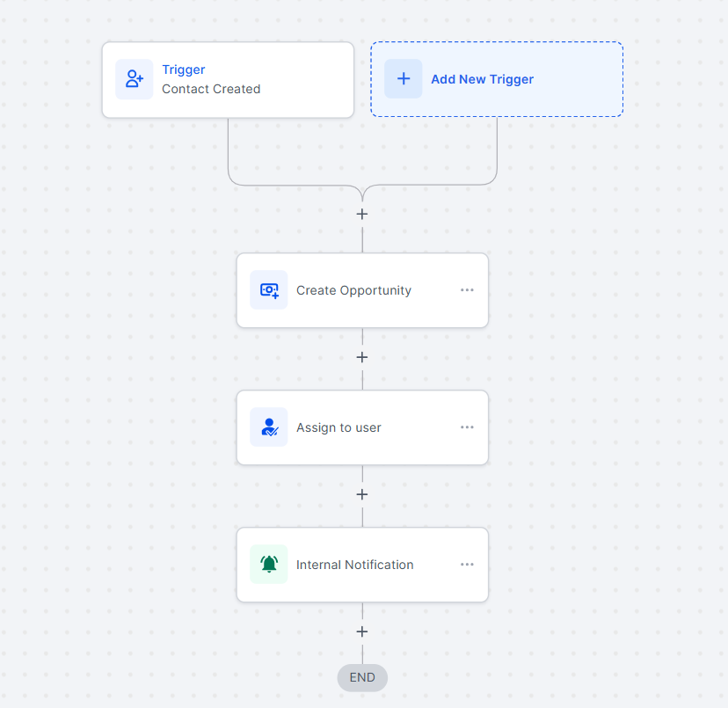Click the Contact Created trigger person-plus icon
Image resolution: width=728 pixels, height=708 pixels.
135,79
